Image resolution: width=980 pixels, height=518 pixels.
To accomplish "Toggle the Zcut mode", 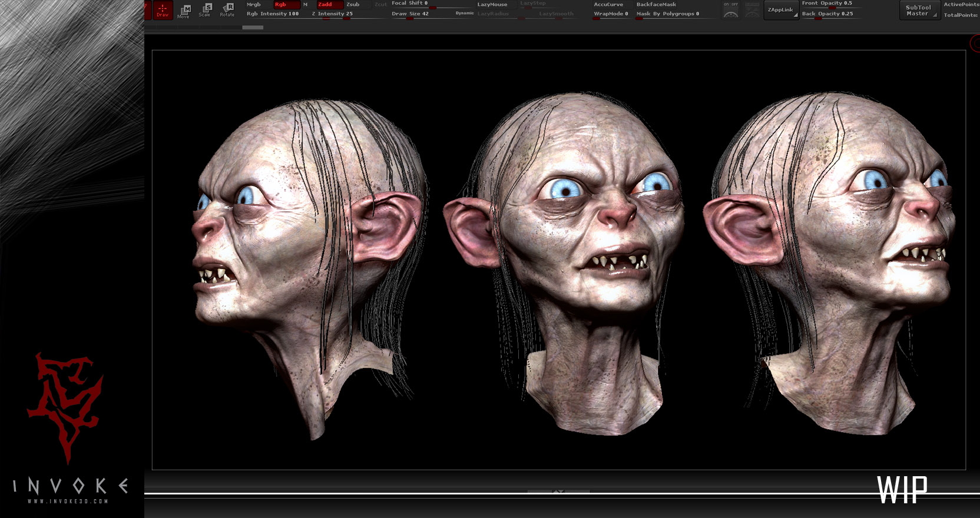I will [380, 4].
